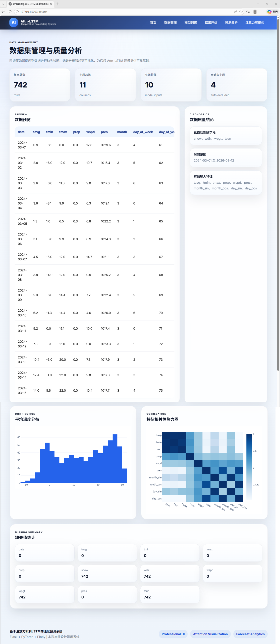Click the heatmap color scale bar
This screenshot has height=644, width=280.
point(249,467)
